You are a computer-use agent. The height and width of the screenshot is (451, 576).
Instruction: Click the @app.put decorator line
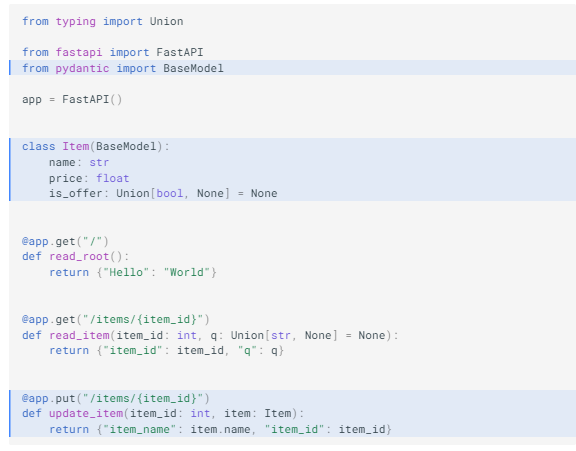[x=116, y=398]
